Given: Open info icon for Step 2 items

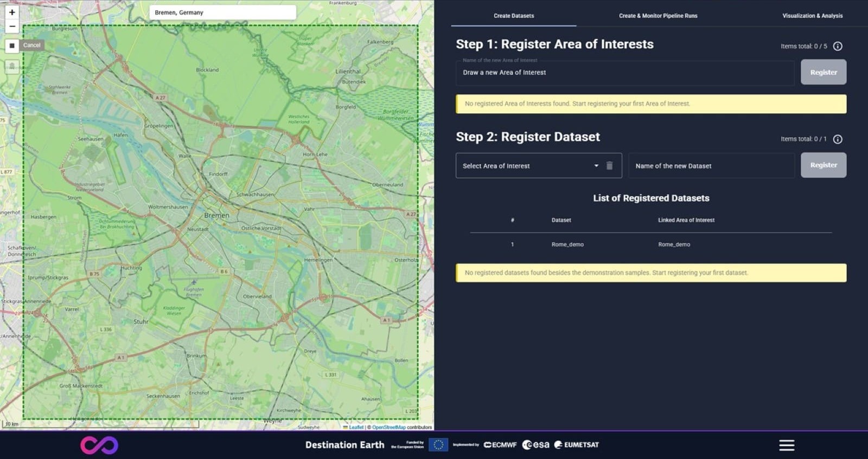Looking at the screenshot, I should click(x=838, y=139).
